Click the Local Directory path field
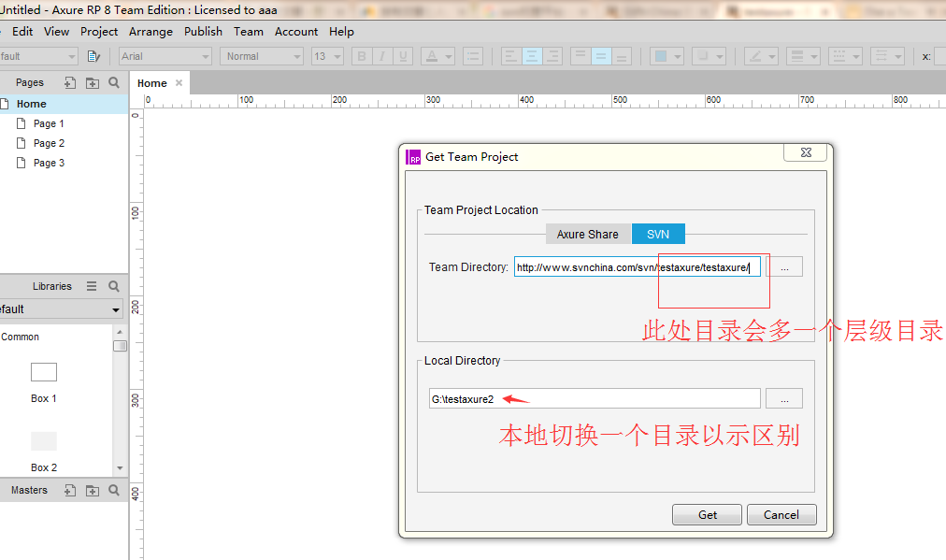 595,399
